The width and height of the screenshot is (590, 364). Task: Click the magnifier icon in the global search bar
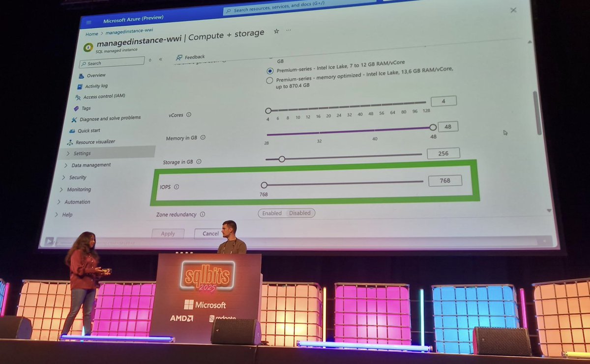click(x=229, y=10)
